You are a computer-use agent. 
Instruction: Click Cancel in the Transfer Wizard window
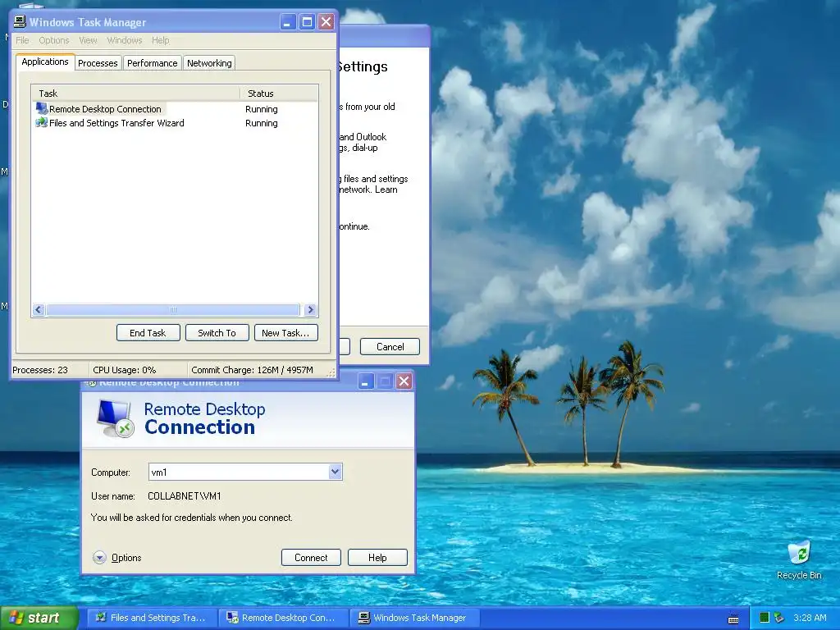[x=390, y=347]
